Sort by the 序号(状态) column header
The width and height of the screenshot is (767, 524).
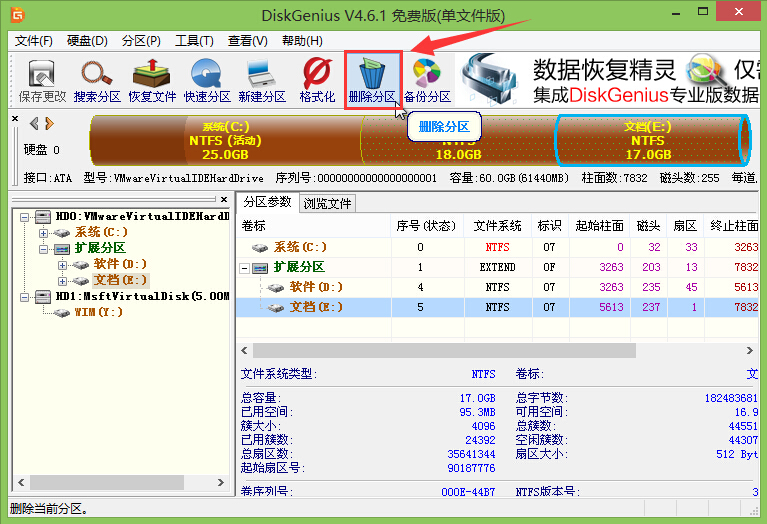427,226
